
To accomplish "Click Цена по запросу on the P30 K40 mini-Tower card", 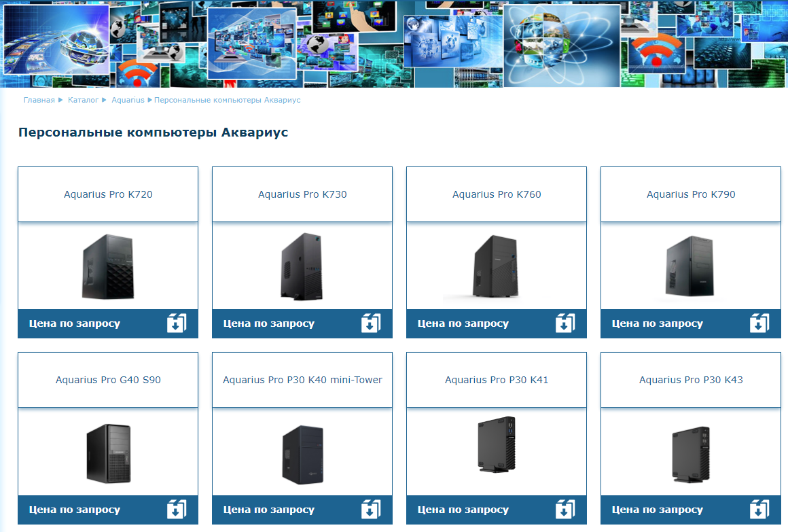I will coord(269,510).
